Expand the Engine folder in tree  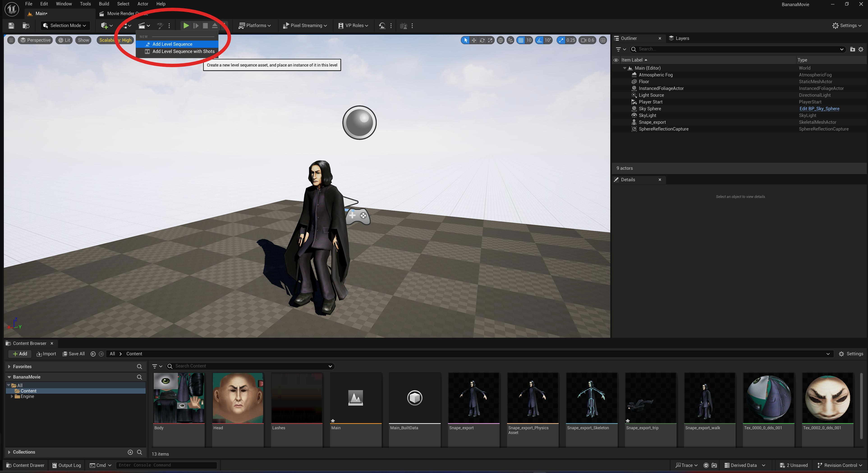[12, 397]
